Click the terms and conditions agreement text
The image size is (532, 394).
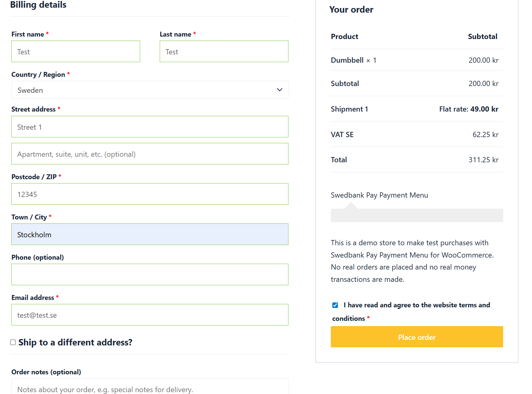click(417, 305)
